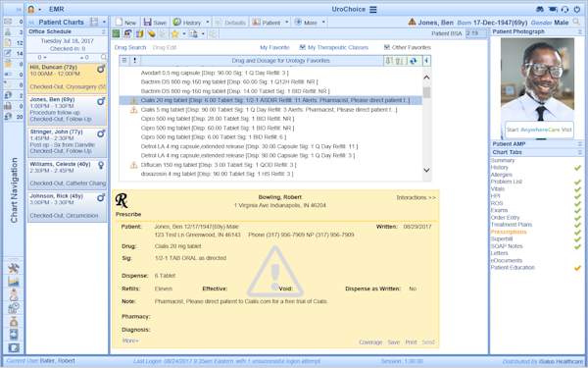Screen dimensions: 588x368
Task: Expand the lock icon dropdown arrow
Action: tap(40, 10)
